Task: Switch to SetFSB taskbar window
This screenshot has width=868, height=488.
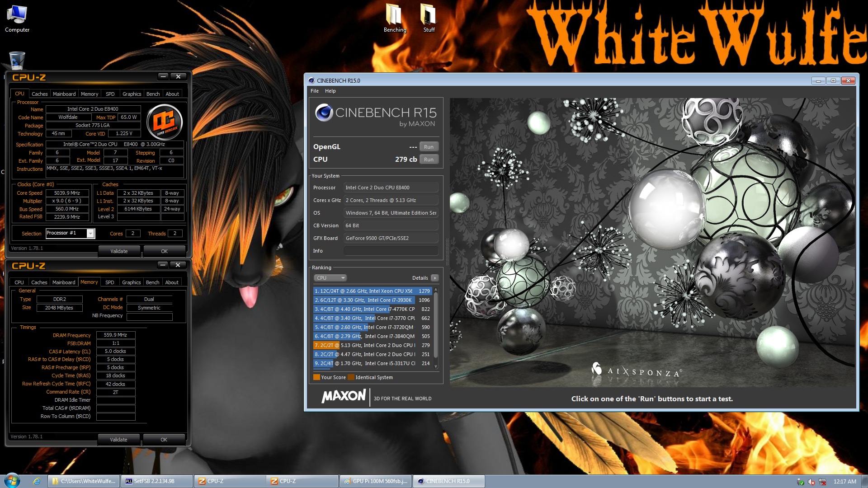Action: (x=156, y=481)
